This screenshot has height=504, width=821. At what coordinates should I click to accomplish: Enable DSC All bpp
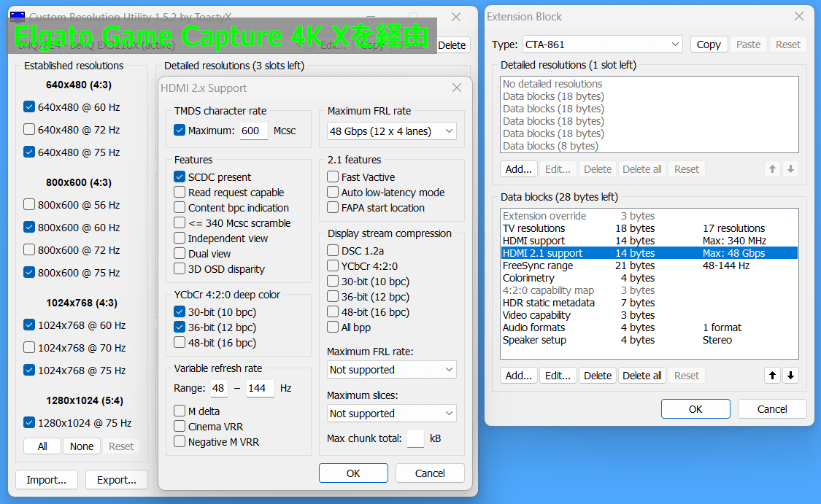click(x=333, y=327)
